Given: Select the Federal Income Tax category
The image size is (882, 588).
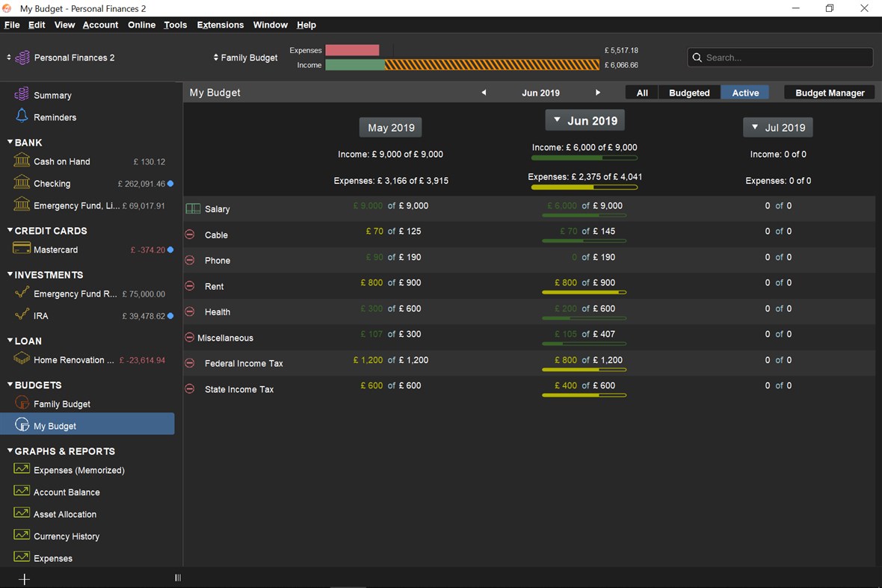Looking at the screenshot, I should click(244, 363).
